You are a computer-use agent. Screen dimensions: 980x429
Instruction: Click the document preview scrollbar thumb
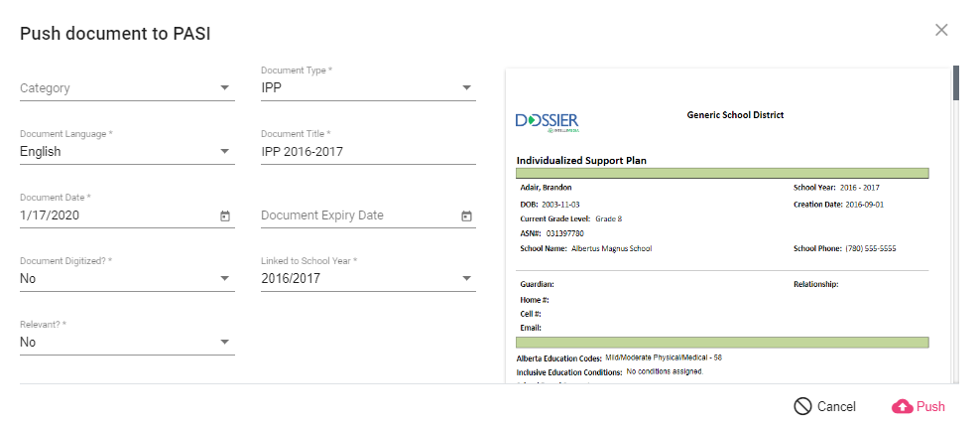956,84
